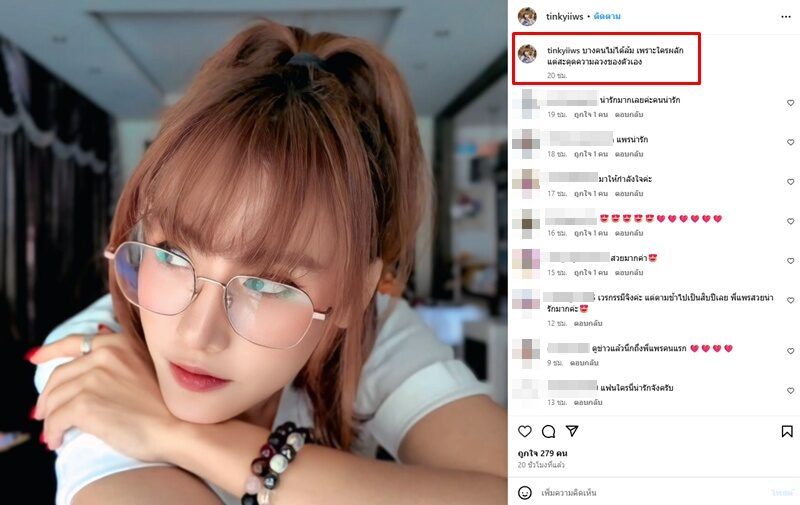Open emoji picker beside comment field

[x=524, y=493]
